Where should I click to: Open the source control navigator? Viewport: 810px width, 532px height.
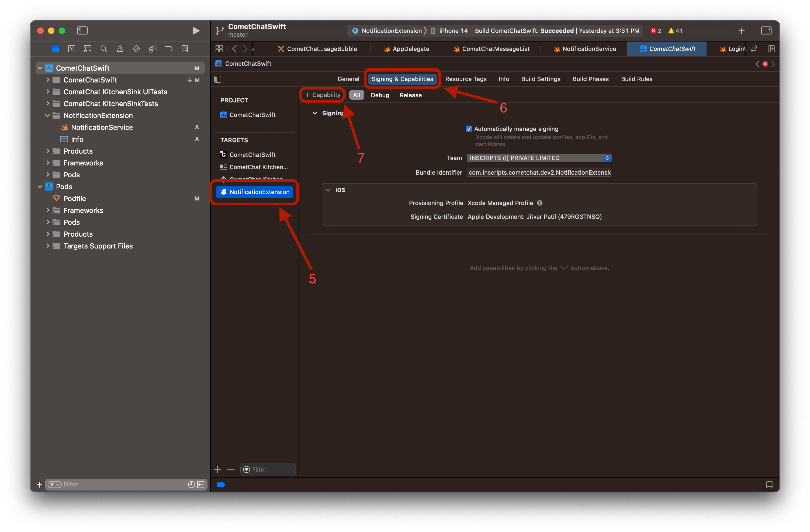click(71, 49)
